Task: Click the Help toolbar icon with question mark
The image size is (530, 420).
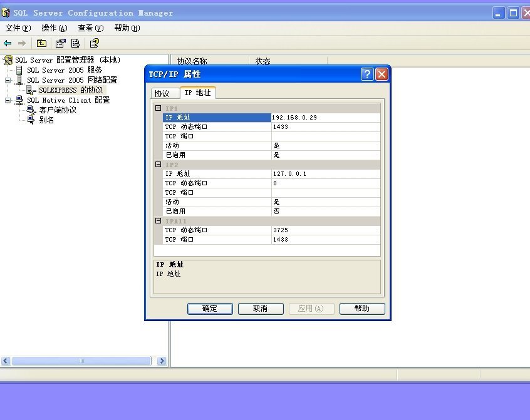Action: coord(94,43)
